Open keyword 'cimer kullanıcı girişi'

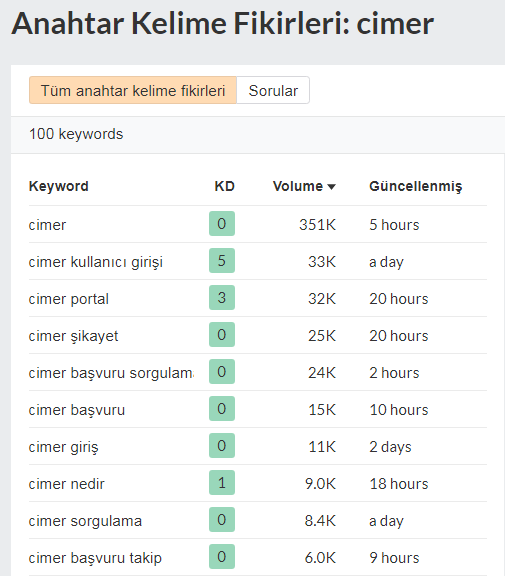[95, 262]
